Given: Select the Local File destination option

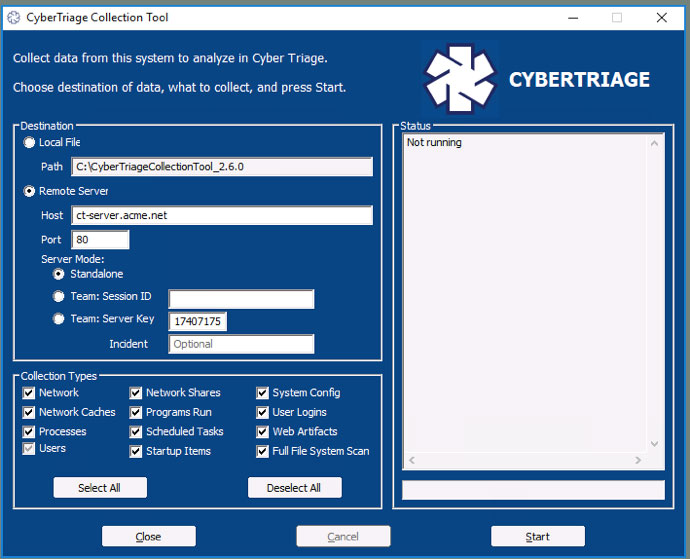Looking at the screenshot, I should [x=29, y=143].
